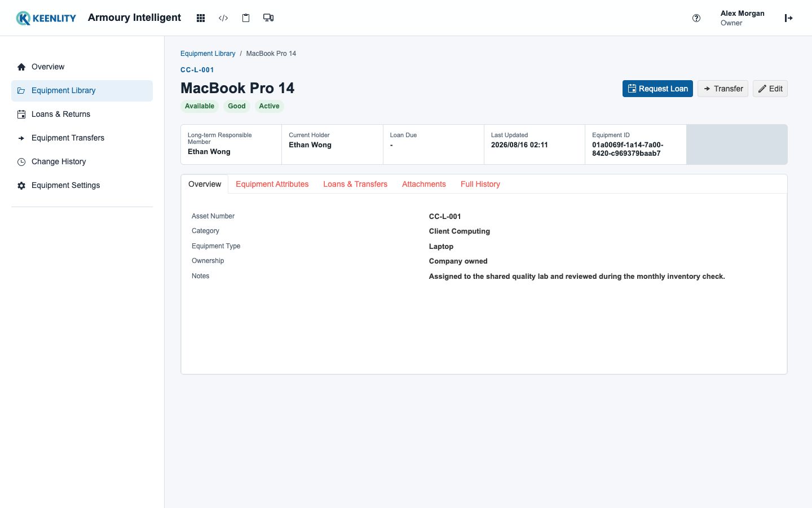
Task: Click the CC-L-001 code above title
Action: [x=197, y=70]
